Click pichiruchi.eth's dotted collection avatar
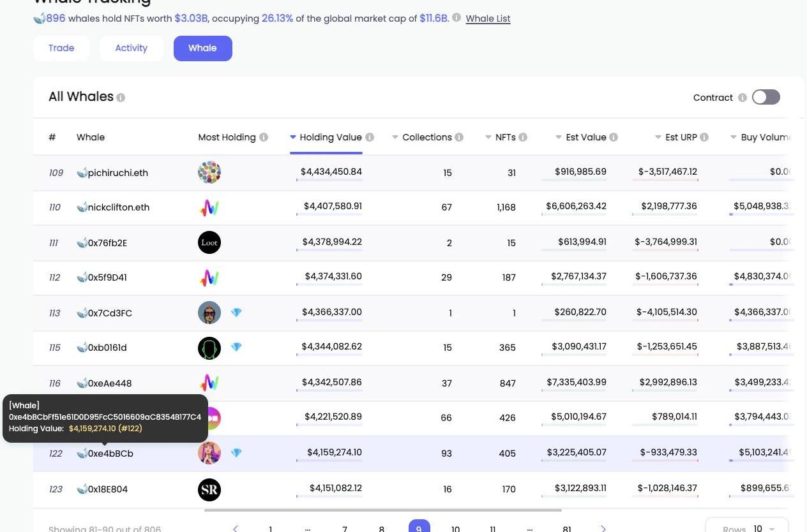 209,172
